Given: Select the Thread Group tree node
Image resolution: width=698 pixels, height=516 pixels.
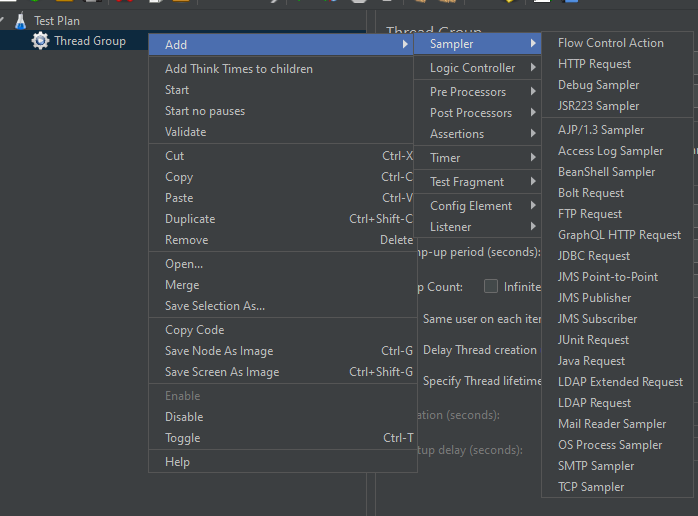Looking at the screenshot, I should [x=90, y=41].
